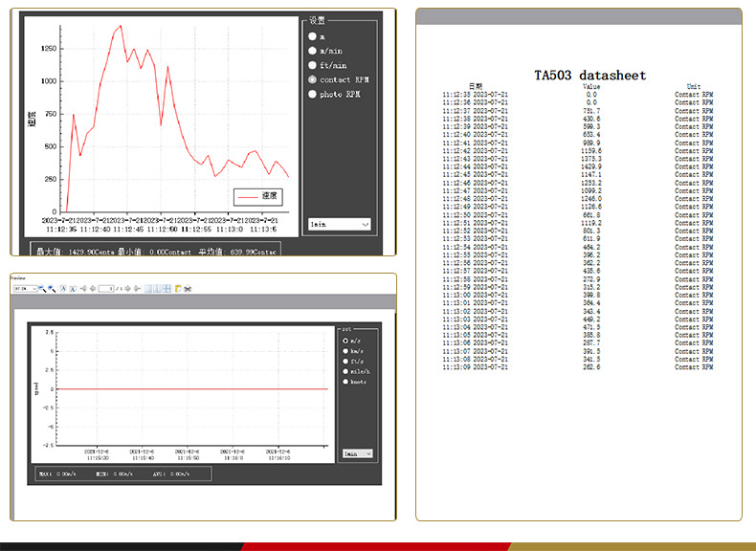Click yellow page setup icon in Preview toolbar
756x551 pixels.
tap(178, 288)
